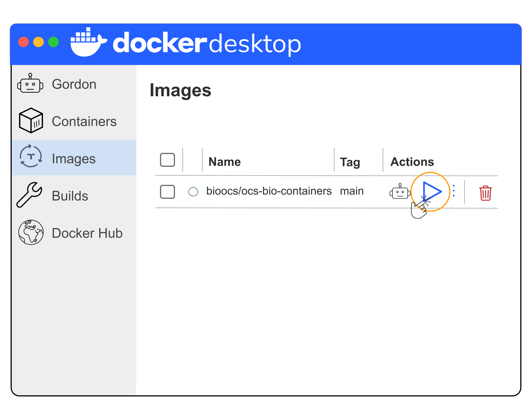Click the Gordon robot icon in sidebar

[x=30, y=83]
